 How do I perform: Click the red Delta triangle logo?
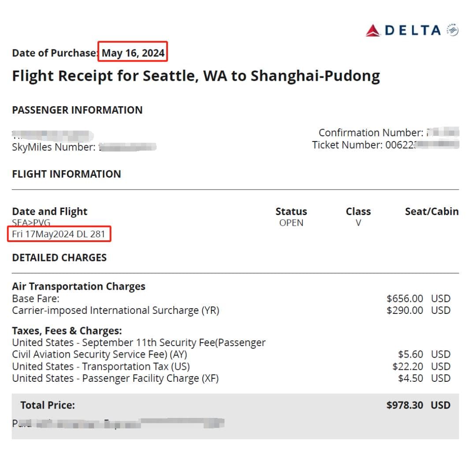373,31
